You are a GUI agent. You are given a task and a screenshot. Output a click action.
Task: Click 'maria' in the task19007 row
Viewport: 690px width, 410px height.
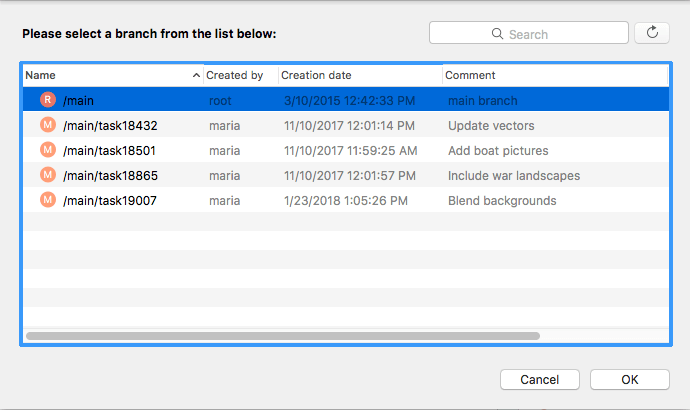pos(224,201)
